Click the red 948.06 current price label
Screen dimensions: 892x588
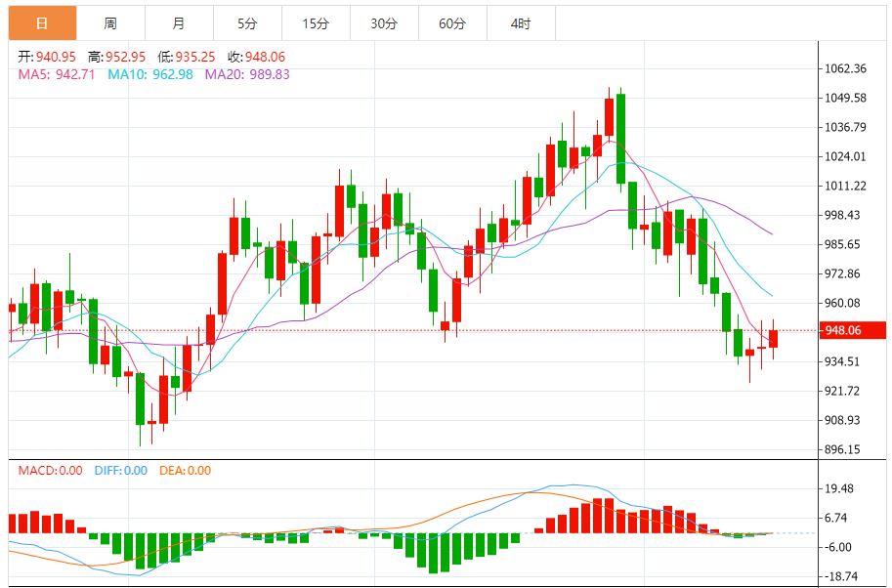point(852,330)
